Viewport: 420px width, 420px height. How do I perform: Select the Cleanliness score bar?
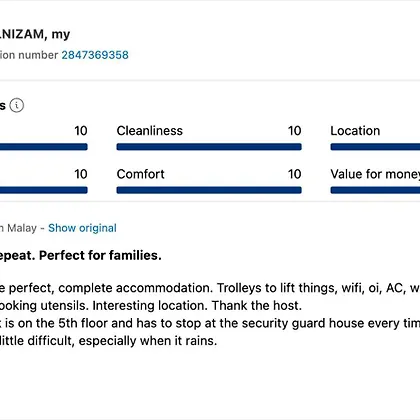(209, 147)
